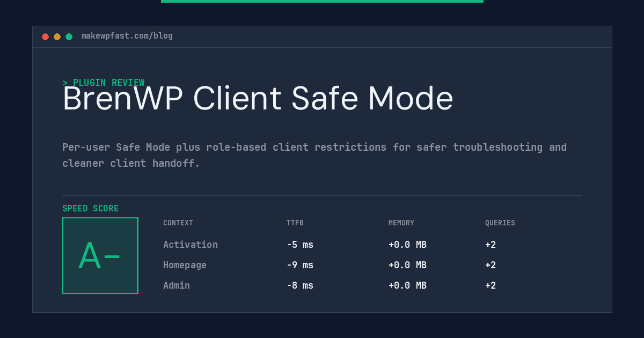The height and width of the screenshot is (338, 644).
Task: Click the SPEED SCORE label
Action: [91, 209]
